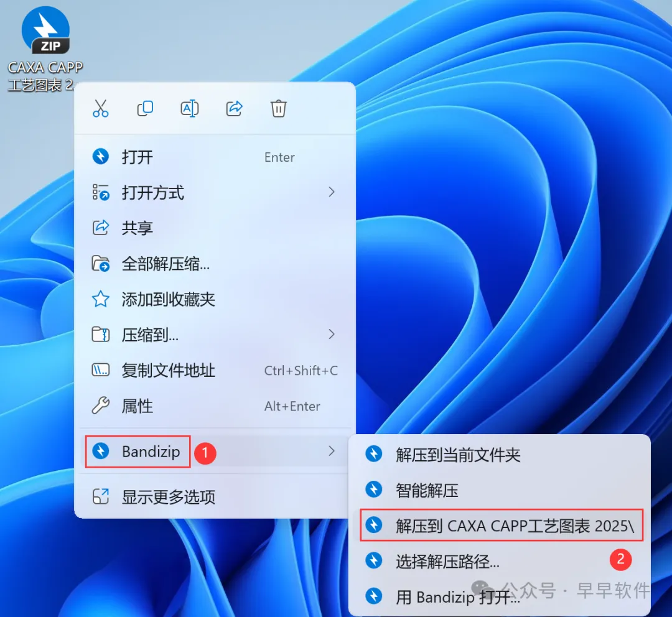Click the Rename icon in the context menu

click(x=189, y=108)
